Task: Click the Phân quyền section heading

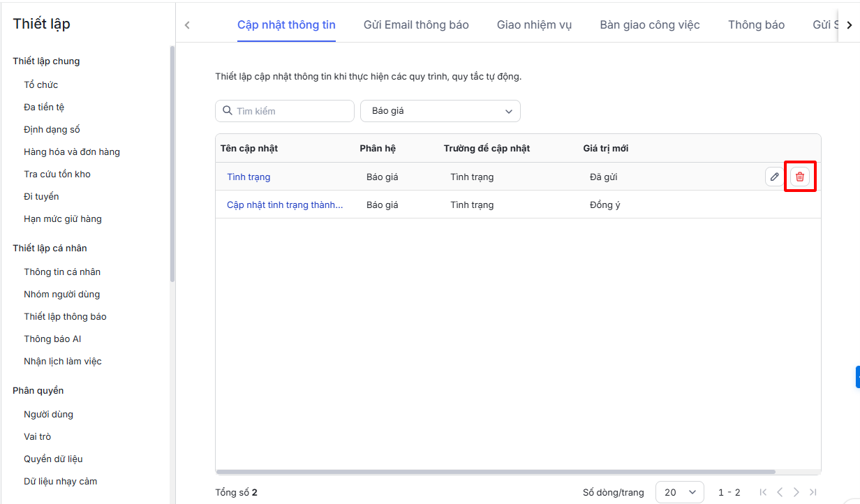Action: pos(38,391)
